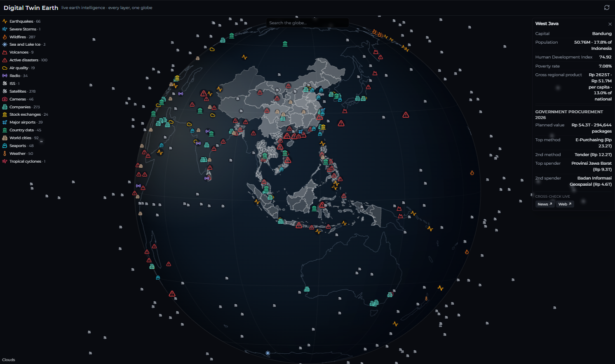Image resolution: width=615 pixels, height=364 pixels.
Task: Select the earthquake marker south of New Zealand
Action: point(395,324)
